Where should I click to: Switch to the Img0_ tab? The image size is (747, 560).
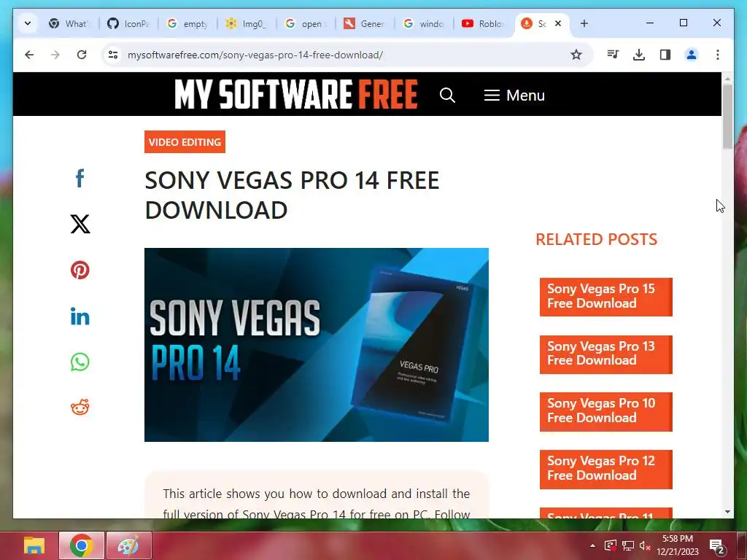click(x=247, y=23)
